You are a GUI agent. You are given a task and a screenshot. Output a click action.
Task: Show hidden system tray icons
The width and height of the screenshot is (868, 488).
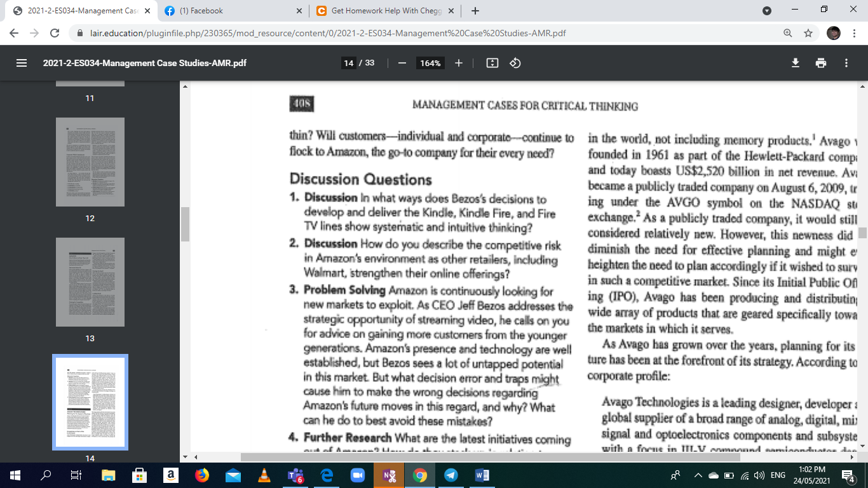(x=698, y=475)
